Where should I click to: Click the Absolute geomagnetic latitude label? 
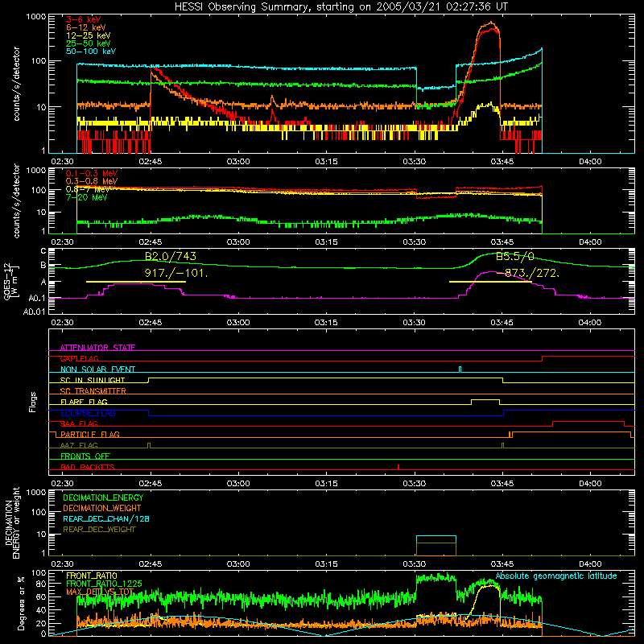point(556,576)
